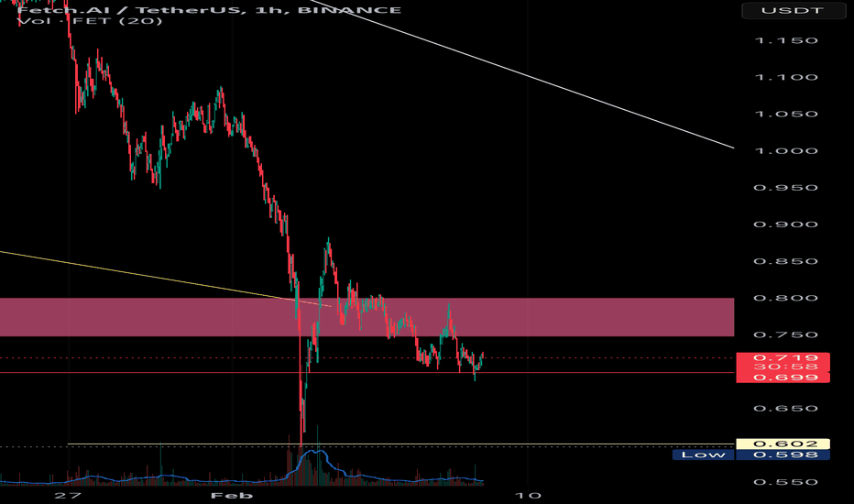854x504 pixels.
Task: Click the USDT currency button
Action: pos(792,10)
